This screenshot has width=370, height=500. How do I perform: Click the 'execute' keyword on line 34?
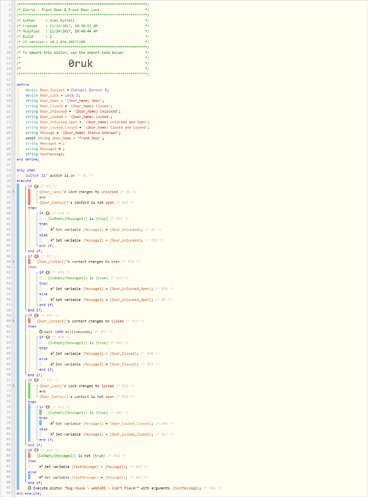pos(24,181)
